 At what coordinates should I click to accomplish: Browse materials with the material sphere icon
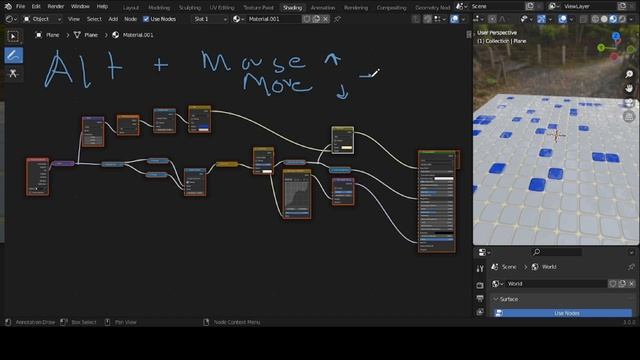[x=238, y=19]
